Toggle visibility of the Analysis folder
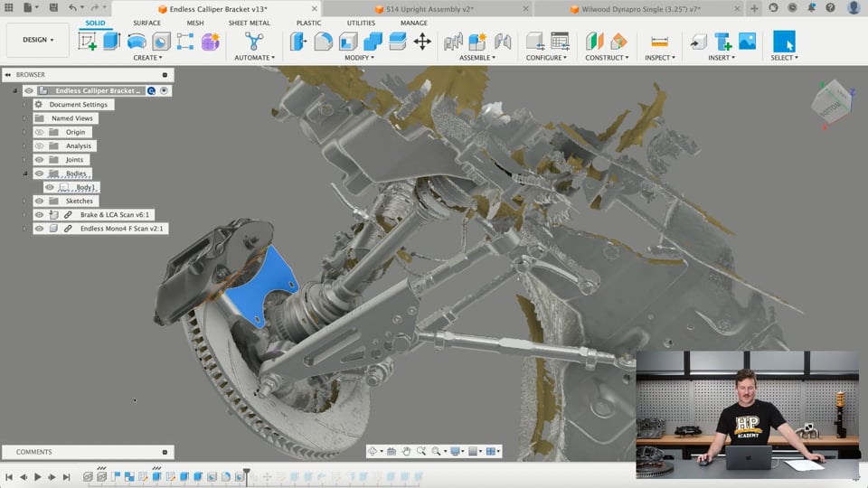Image resolution: width=868 pixels, height=488 pixels. (x=39, y=146)
